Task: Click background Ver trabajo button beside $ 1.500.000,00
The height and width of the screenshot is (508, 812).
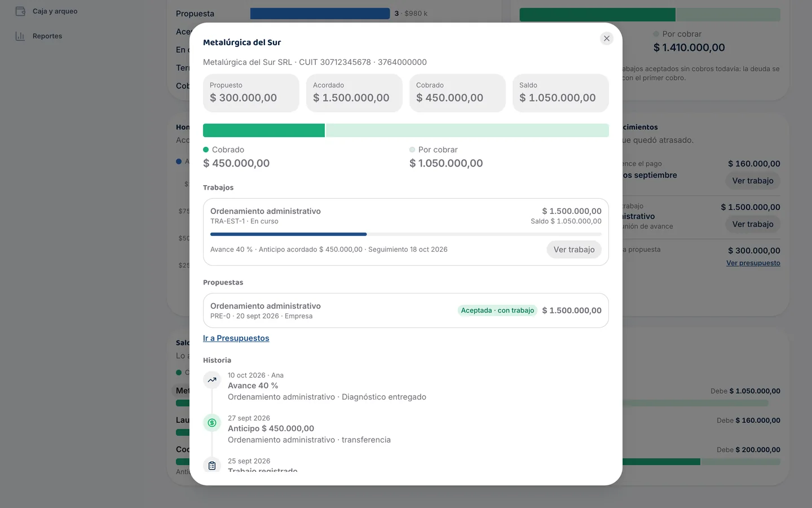Action: [x=753, y=224]
